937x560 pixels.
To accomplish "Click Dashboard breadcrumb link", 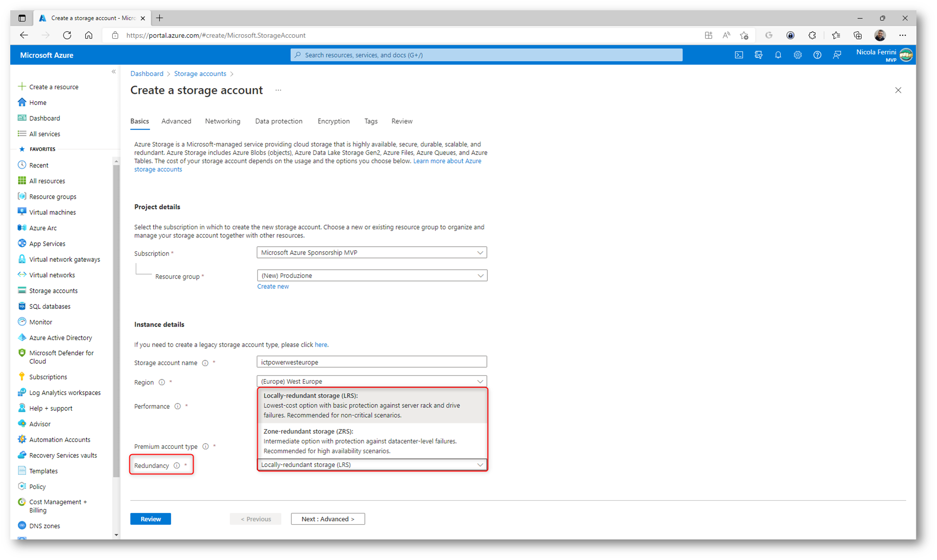I will click(146, 73).
